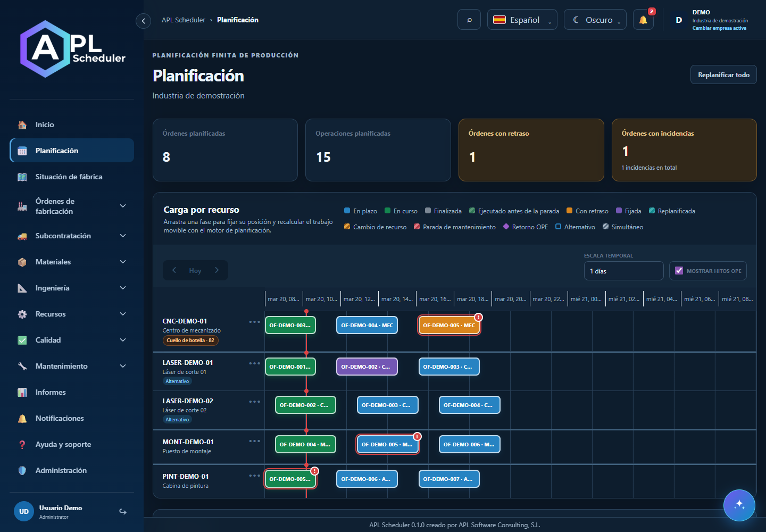The width and height of the screenshot is (766, 532).
Task: Open the three-dot menu for LASER-DEMO-02
Action: (x=255, y=402)
